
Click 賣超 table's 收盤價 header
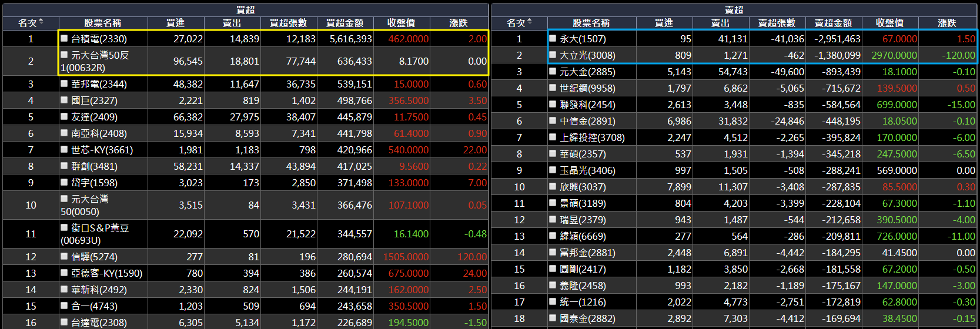pyautogui.click(x=890, y=23)
